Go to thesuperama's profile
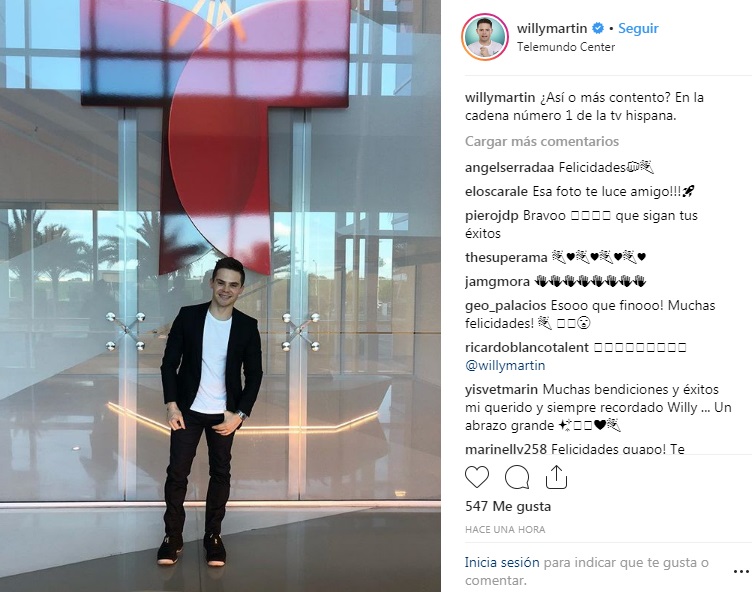The width and height of the screenshot is (753, 592). [506, 257]
